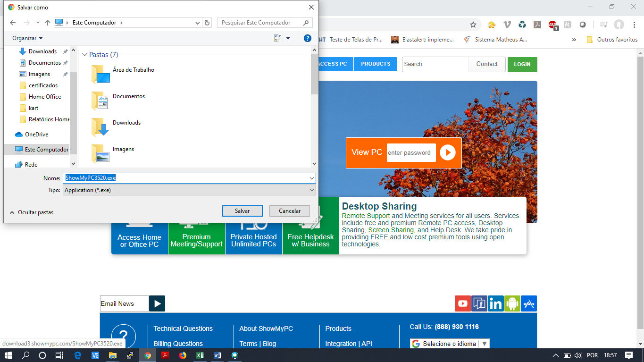Select OneDrive in the navigation pane
Image resolution: width=644 pixels, height=362 pixels.
(36, 135)
